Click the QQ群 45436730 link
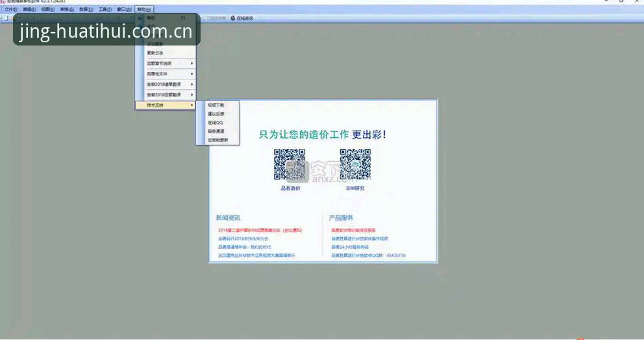This screenshot has height=340, width=644. click(x=368, y=255)
